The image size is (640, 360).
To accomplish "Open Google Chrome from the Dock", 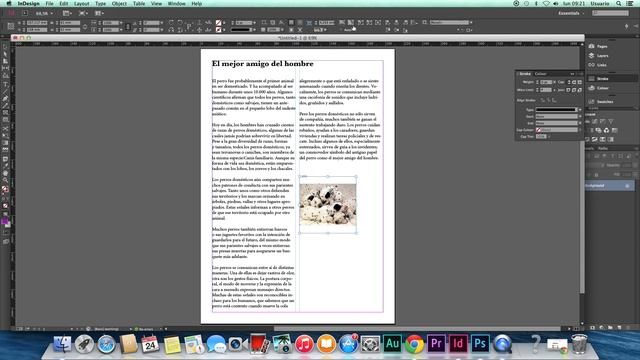I will (x=414, y=344).
